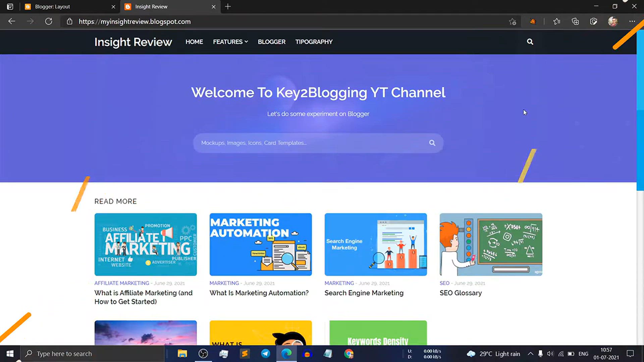Screen dimensions: 644x362
Task: Open OBS Studio from taskbar
Action: (203, 354)
